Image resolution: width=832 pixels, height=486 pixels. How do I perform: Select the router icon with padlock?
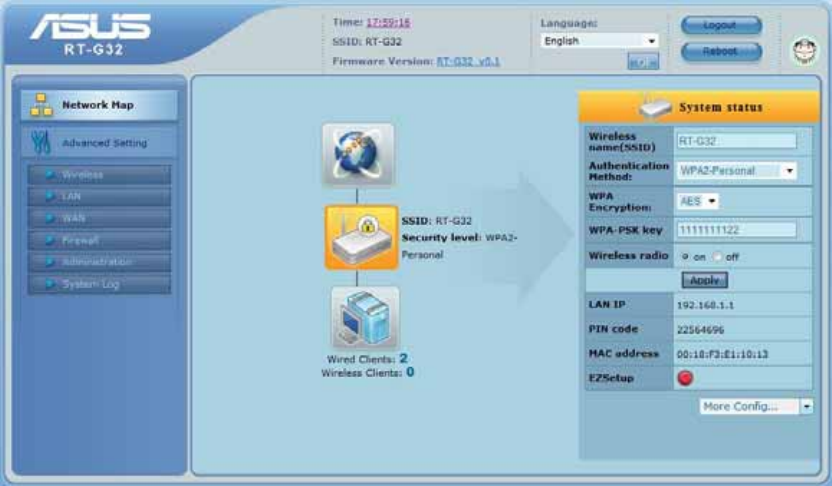[361, 238]
